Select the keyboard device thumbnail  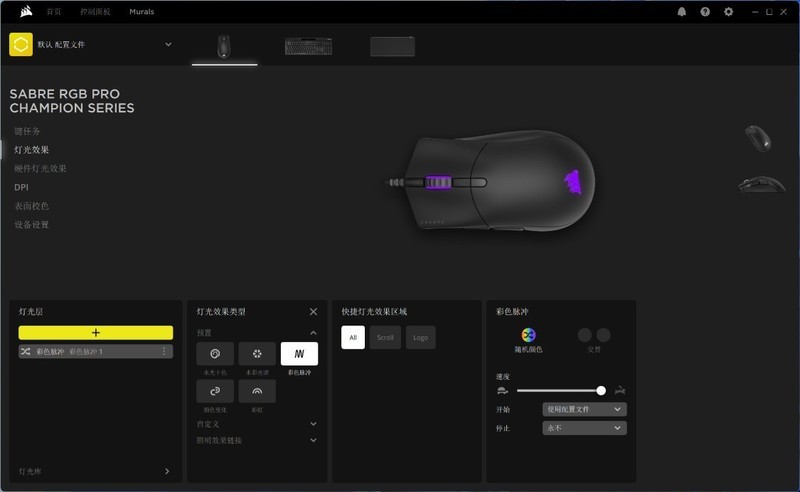coord(308,46)
